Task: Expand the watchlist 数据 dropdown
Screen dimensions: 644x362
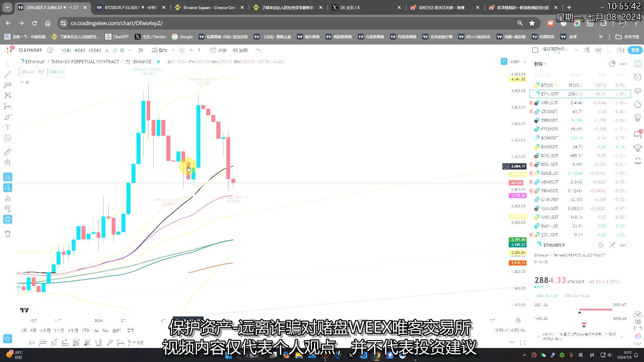Action: pyautogui.click(x=540, y=64)
